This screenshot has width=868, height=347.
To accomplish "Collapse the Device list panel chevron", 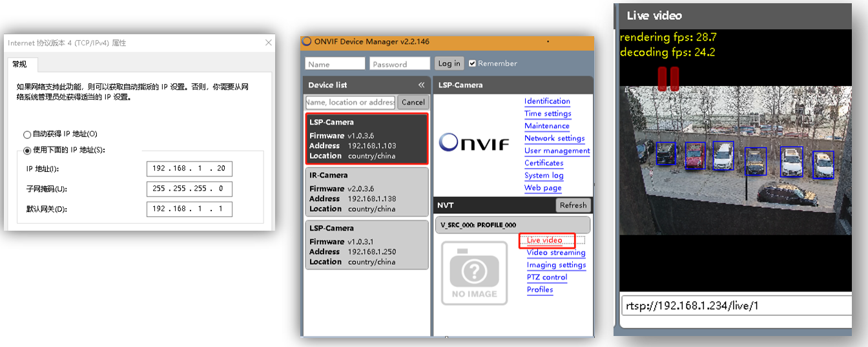I will click(421, 85).
